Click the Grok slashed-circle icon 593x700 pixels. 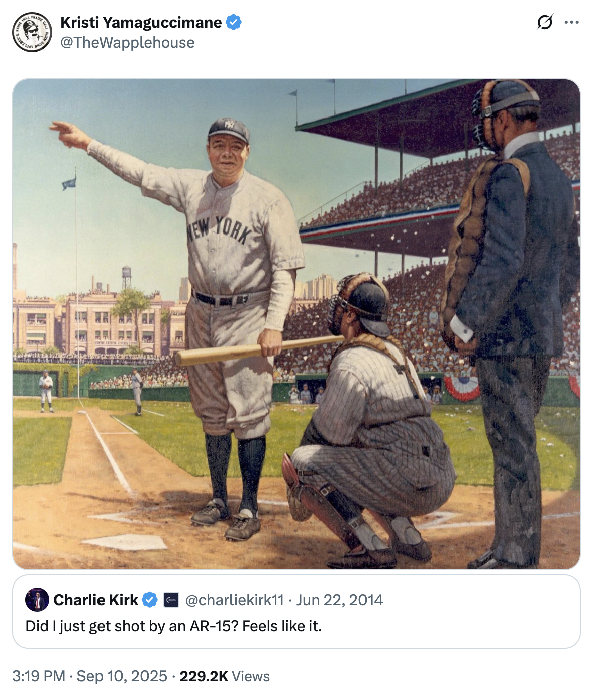click(x=544, y=22)
